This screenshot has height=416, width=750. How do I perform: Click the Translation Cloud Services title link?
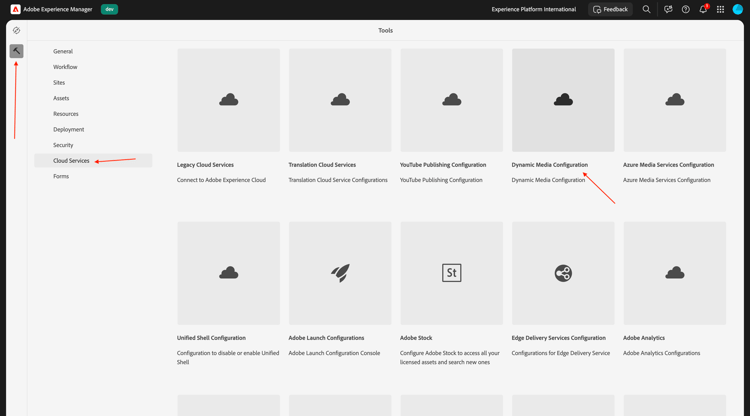tap(322, 165)
